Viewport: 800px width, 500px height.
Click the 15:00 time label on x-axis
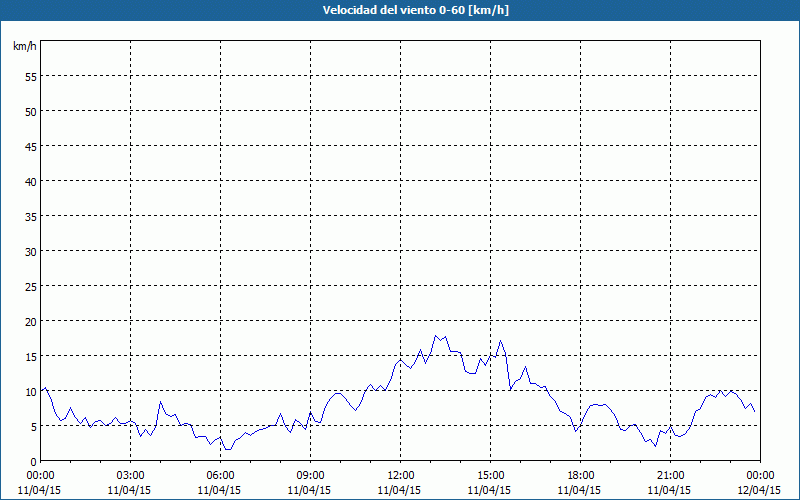pyautogui.click(x=490, y=476)
